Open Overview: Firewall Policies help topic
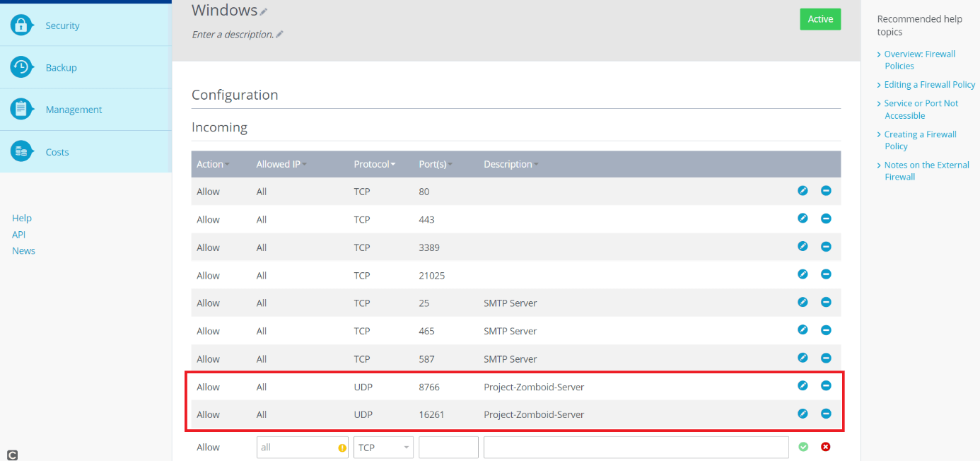Image resolution: width=980 pixels, height=461 pixels. coord(920,59)
